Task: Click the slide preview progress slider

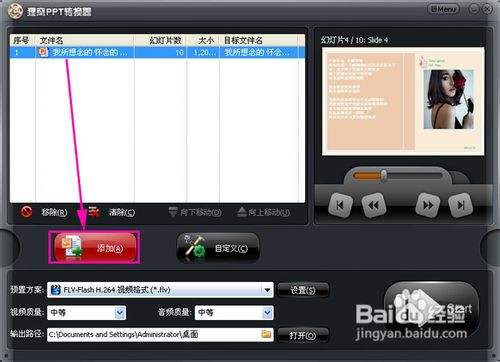Action: pyautogui.click(x=398, y=175)
